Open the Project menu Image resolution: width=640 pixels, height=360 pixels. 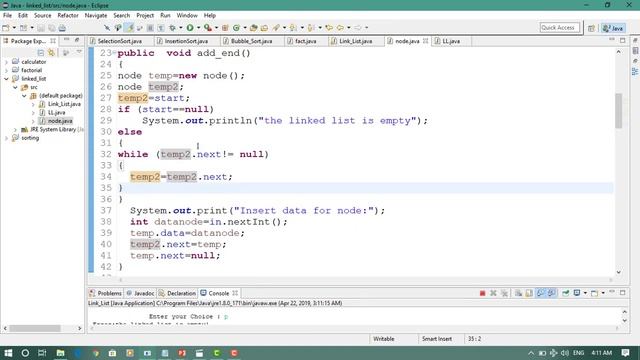click(x=145, y=15)
